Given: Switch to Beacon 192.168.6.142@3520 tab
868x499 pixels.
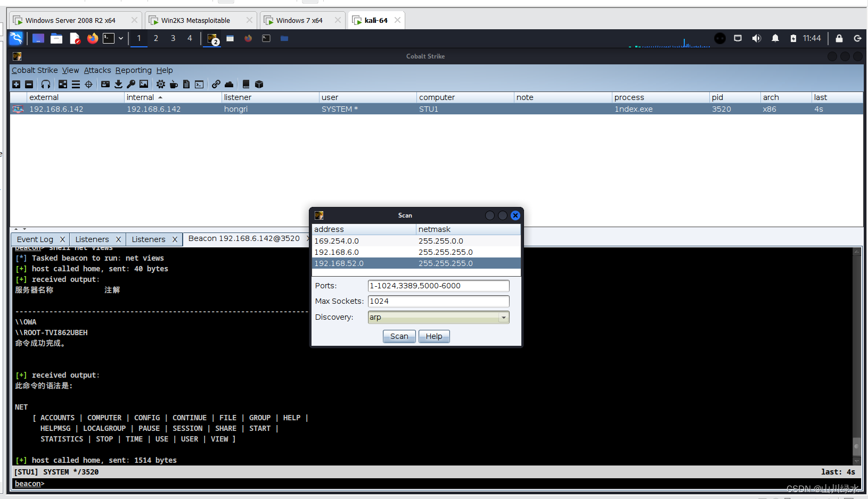Looking at the screenshot, I should [x=244, y=238].
